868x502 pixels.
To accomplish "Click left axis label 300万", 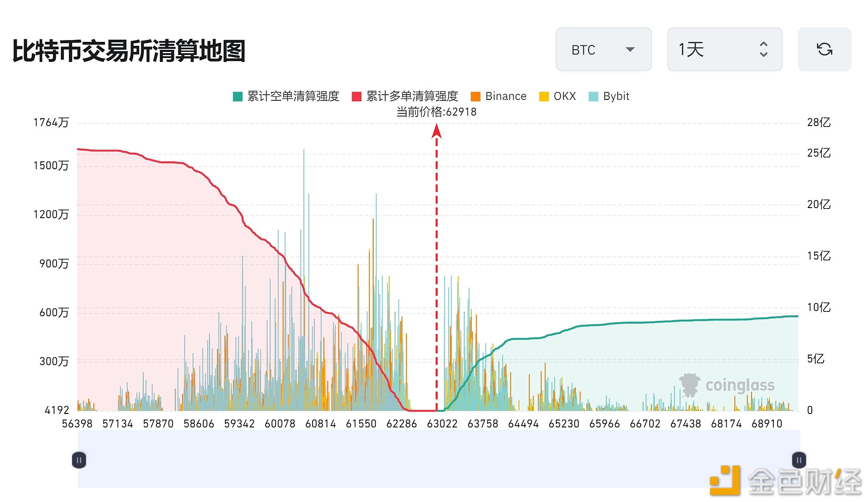I will click(54, 362).
